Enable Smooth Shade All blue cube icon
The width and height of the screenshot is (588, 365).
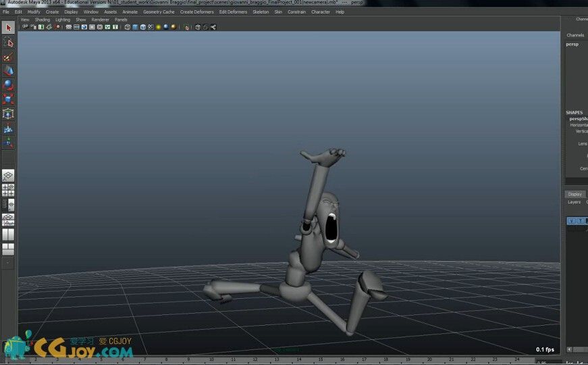coord(135,27)
